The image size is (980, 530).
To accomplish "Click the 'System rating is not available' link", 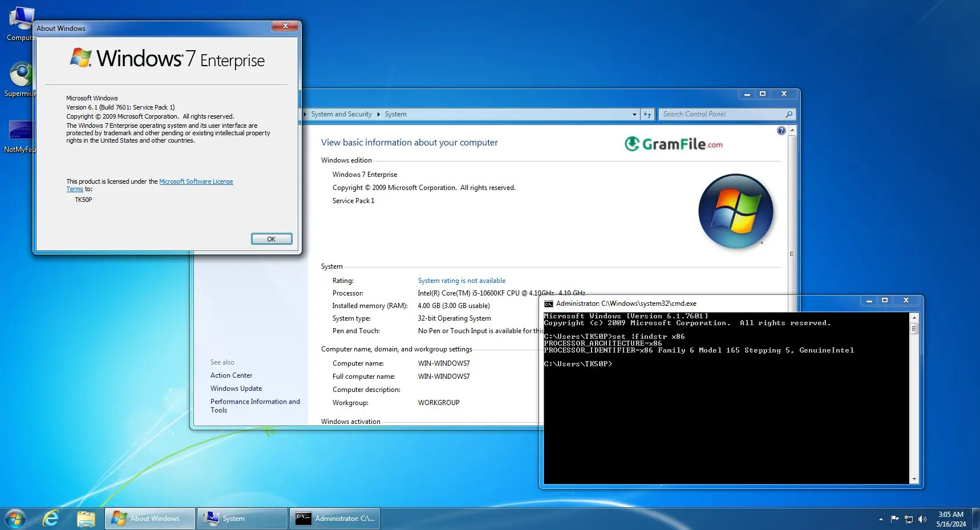I will [x=461, y=281].
